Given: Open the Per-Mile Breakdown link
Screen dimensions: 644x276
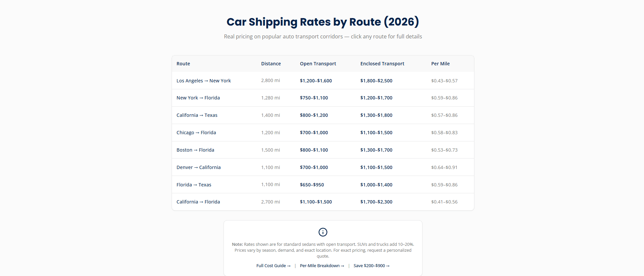Looking at the screenshot, I should [322, 266].
